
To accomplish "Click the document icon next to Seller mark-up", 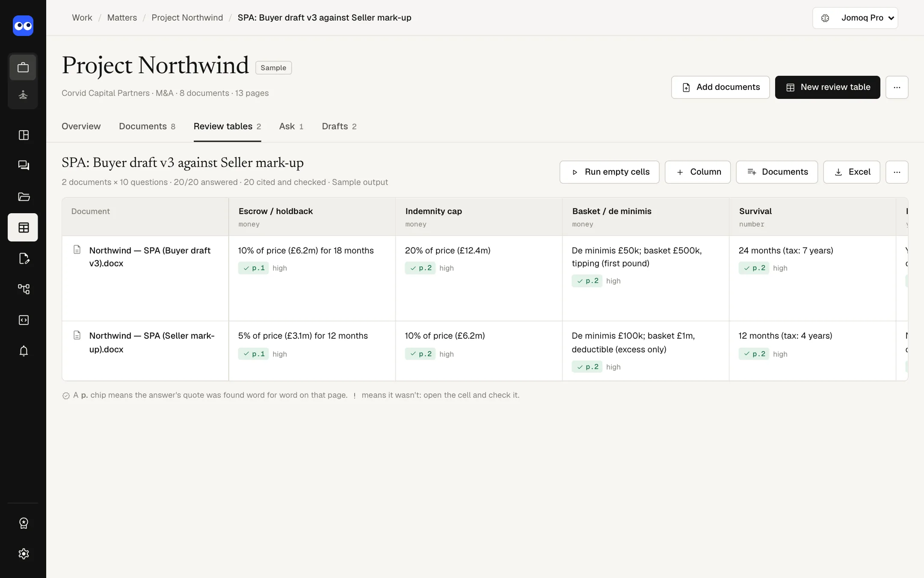I will click(x=77, y=335).
